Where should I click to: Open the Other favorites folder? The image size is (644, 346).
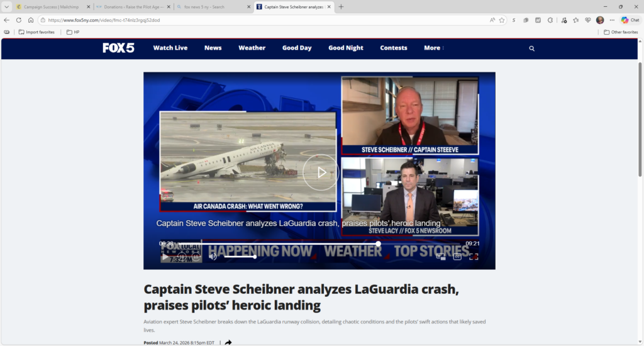(x=621, y=32)
